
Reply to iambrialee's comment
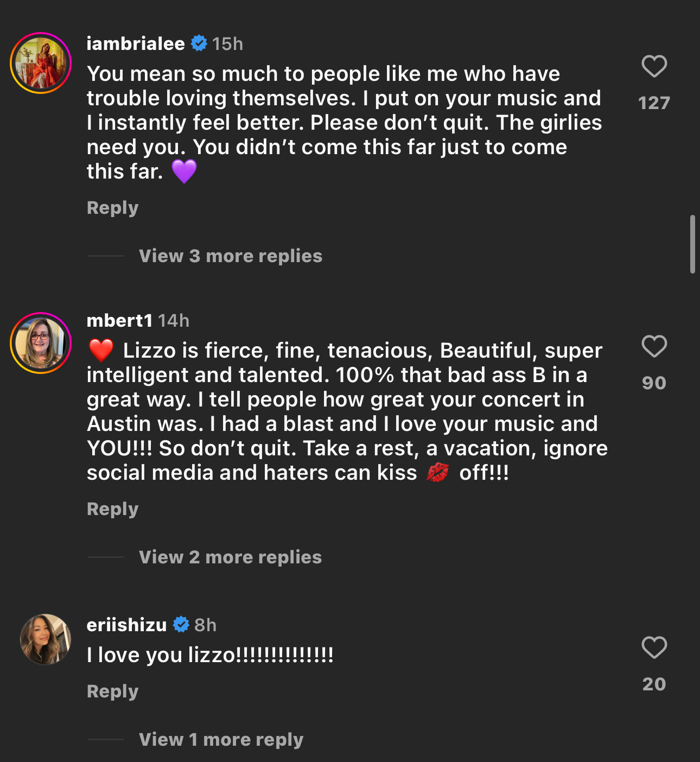[x=112, y=207]
